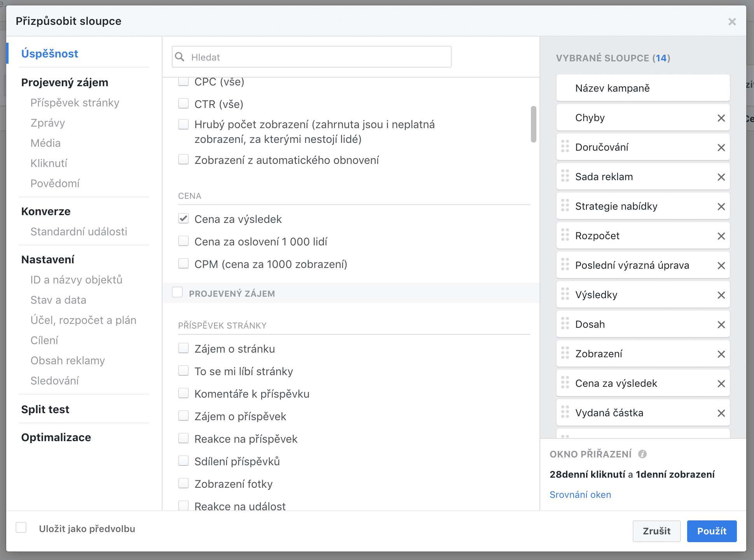Check the Uložit jako předvolbu option
The image size is (754, 560).
pos(21,528)
